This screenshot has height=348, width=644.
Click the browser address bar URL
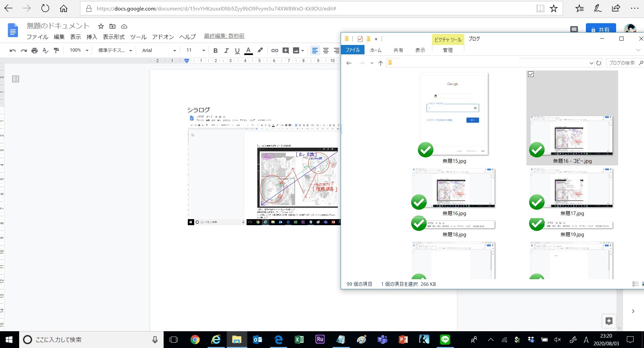click(216, 9)
